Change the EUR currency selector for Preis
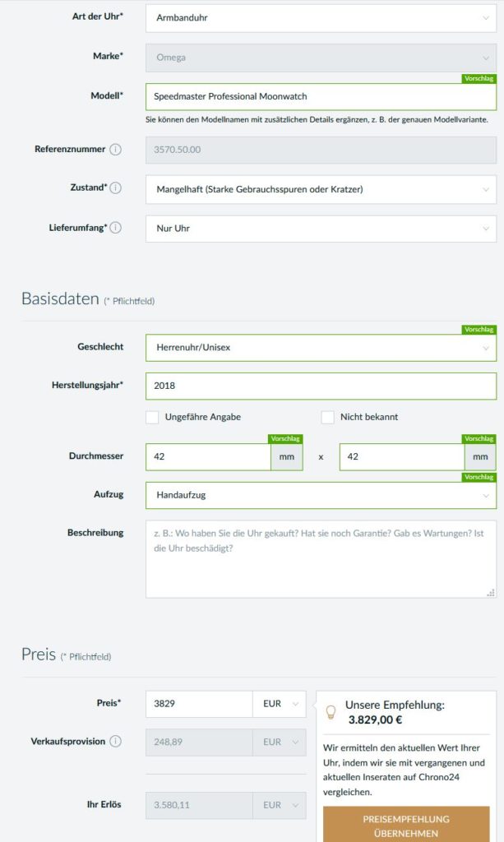The image size is (504, 842). pyautogui.click(x=279, y=704)
